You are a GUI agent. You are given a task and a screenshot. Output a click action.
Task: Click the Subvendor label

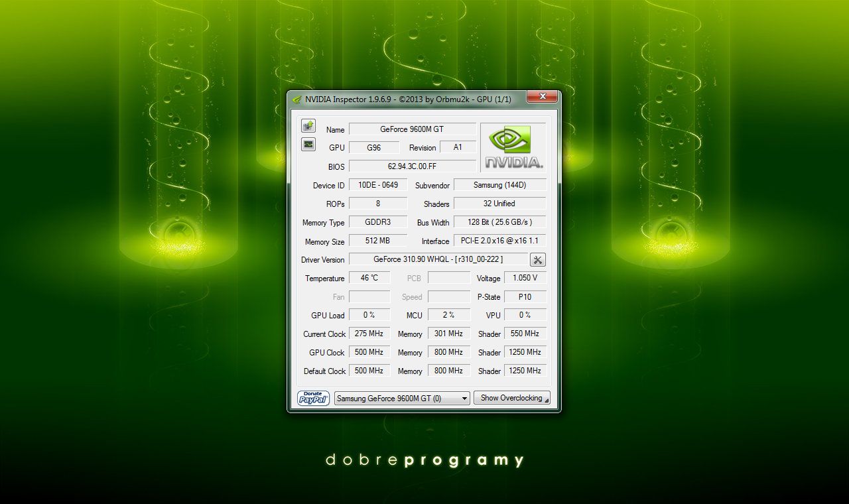(x=432, y=186)
